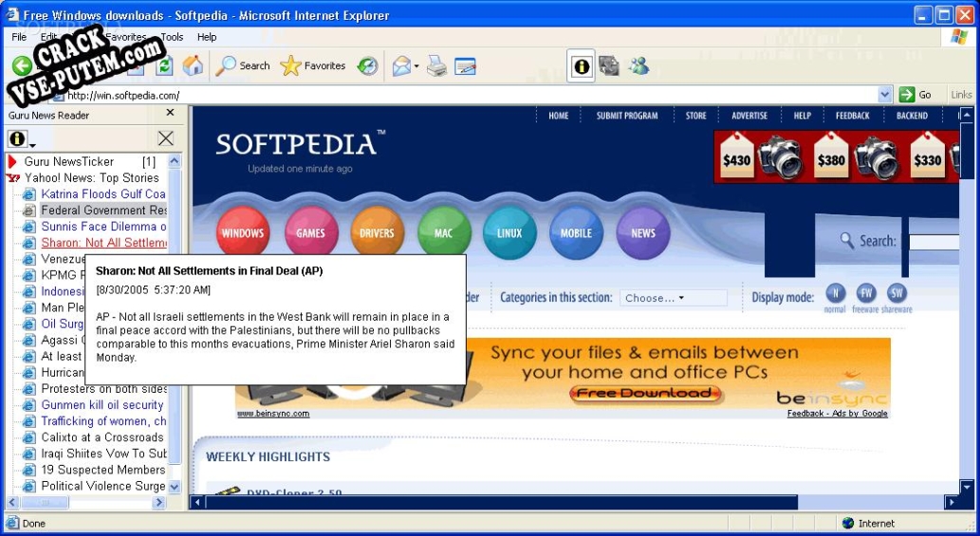Click the news panel right scroll arrow
This screenshot has height=536, width=980.
tap(158, 502)
